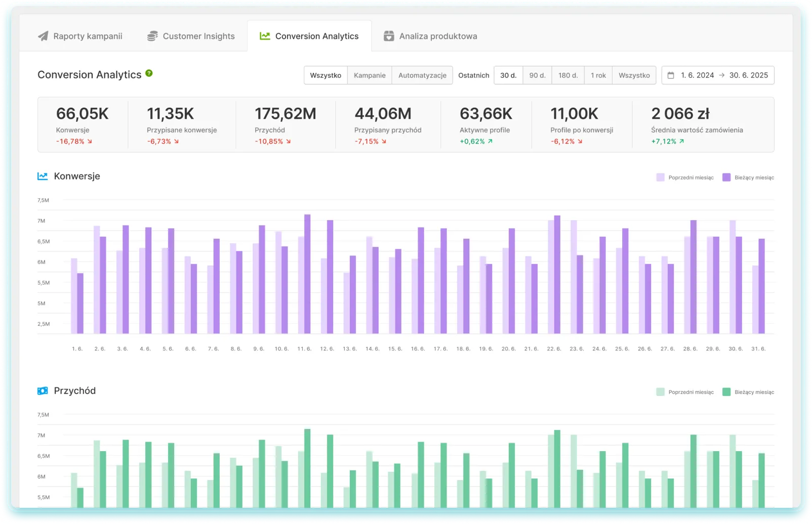Click the calendar icon in the date picker

tap(670, 75)
